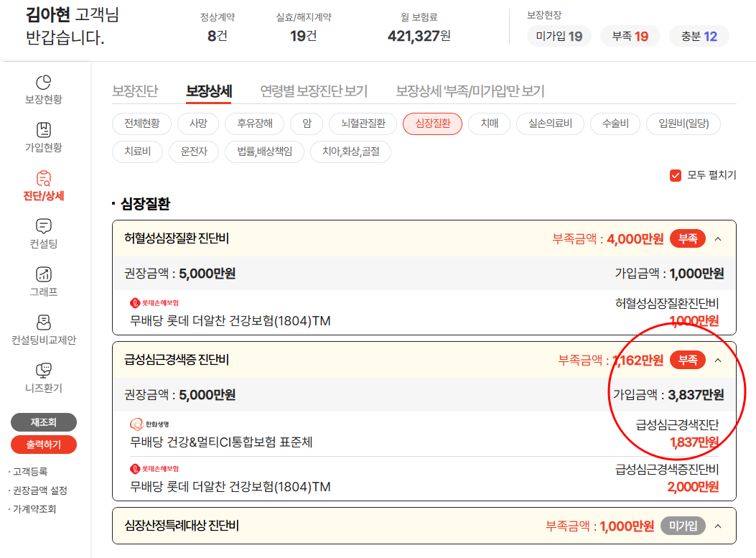Image resolution: width=756 pixels, height=558 pixels.
Task: Click the 니즈환기 sidebar icon
Action: tap(44, 371)
